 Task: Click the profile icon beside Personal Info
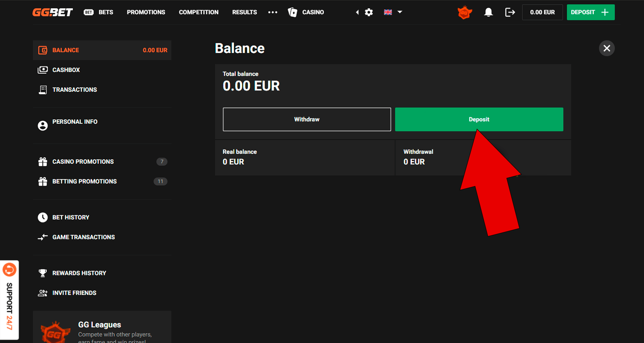click(43, 126)
